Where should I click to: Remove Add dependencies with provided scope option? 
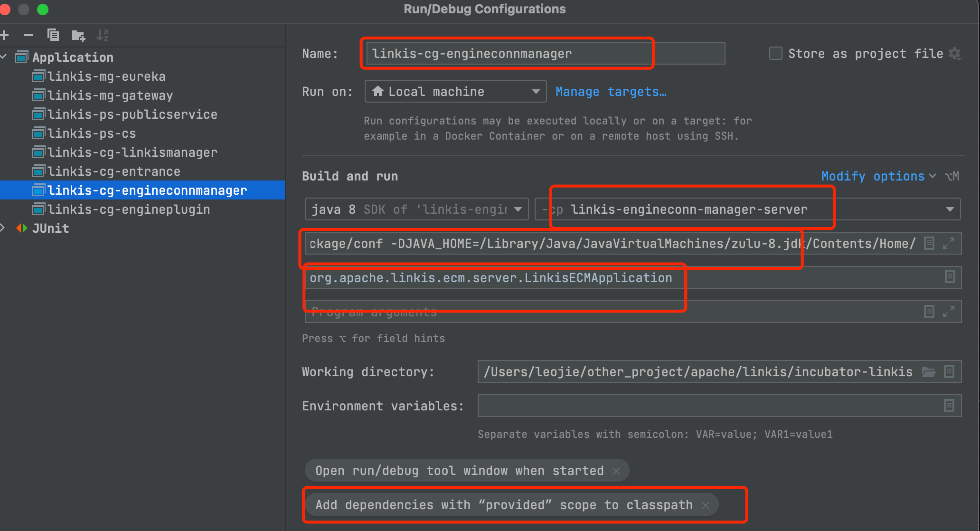click(x=706, y=505)
